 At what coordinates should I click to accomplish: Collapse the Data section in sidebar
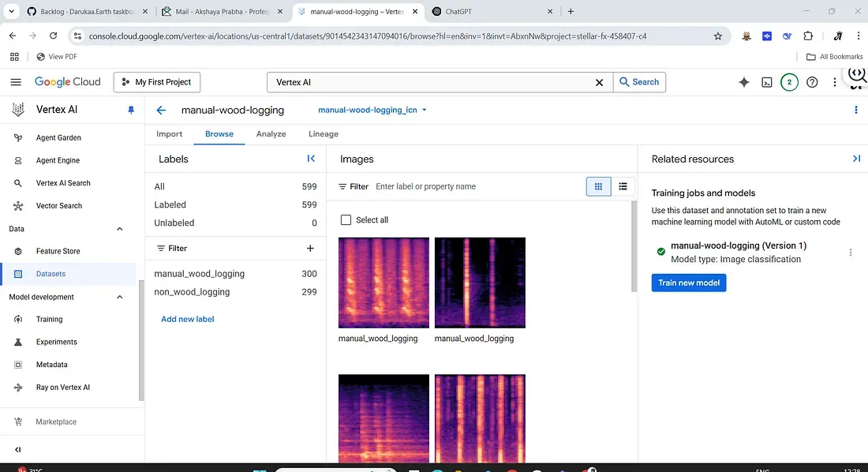click(x=120, y=229)
